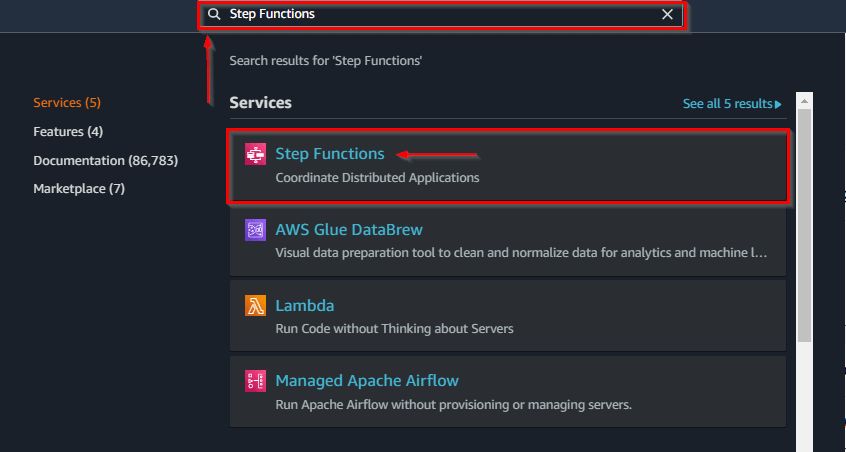Image resolution: width=846 pixels, height=452 pixels.
Task: Click the AWS Glue DataBrew icon
Action: point(255,231)
